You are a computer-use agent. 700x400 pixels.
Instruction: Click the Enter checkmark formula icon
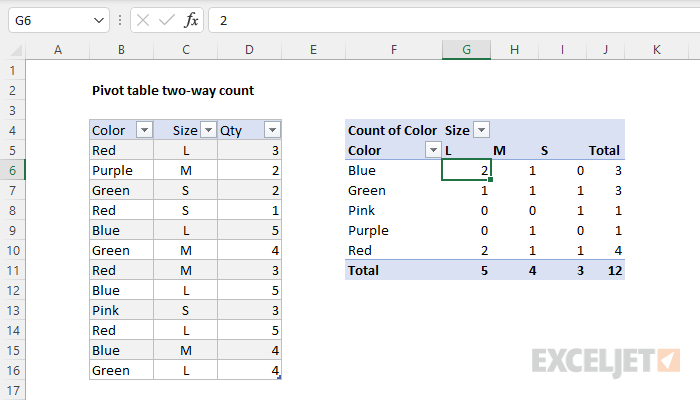pyautogui.click(x=167, y=20)
